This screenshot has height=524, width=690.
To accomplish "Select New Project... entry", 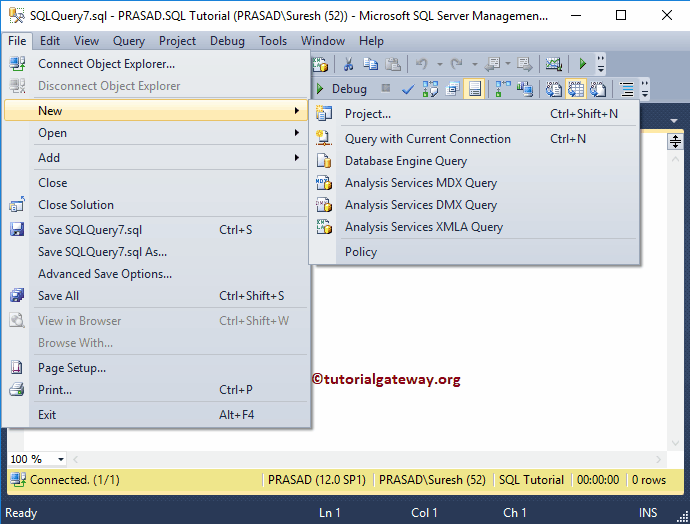I will (x=474, y=114).
